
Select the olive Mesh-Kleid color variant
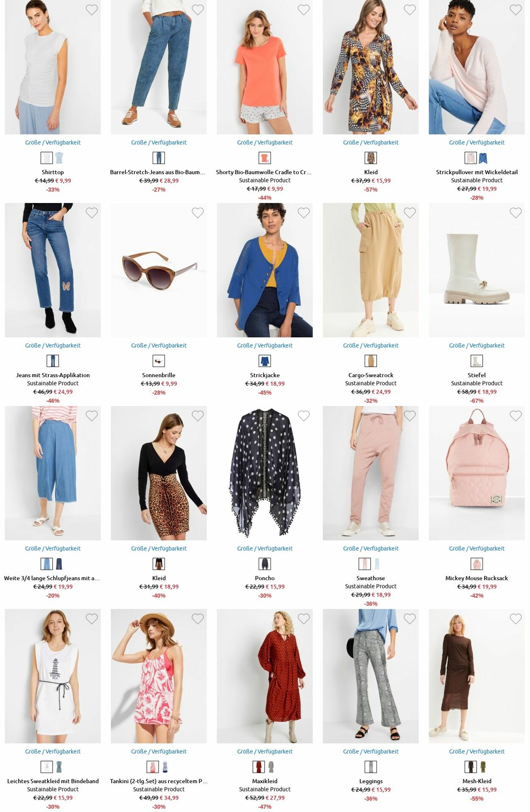[483, 767]
